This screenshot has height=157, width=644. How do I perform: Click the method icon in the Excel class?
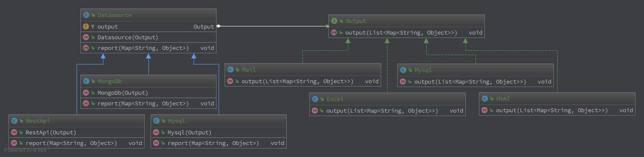point(315,110)
